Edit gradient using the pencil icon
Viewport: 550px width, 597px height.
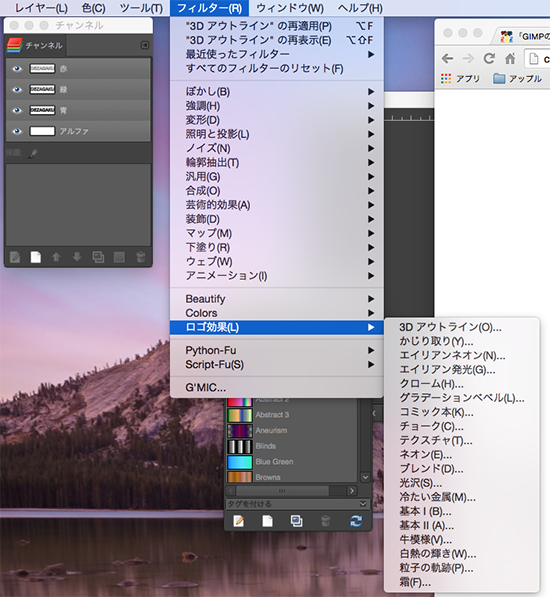(239, 521)
